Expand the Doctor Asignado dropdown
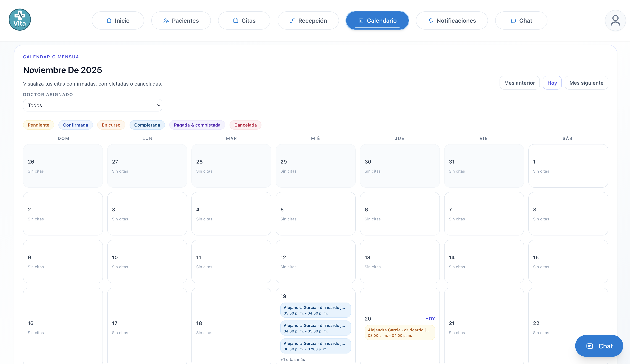This screenshot has height=364, width=630. pyautogui.click(x=93, y=105)
